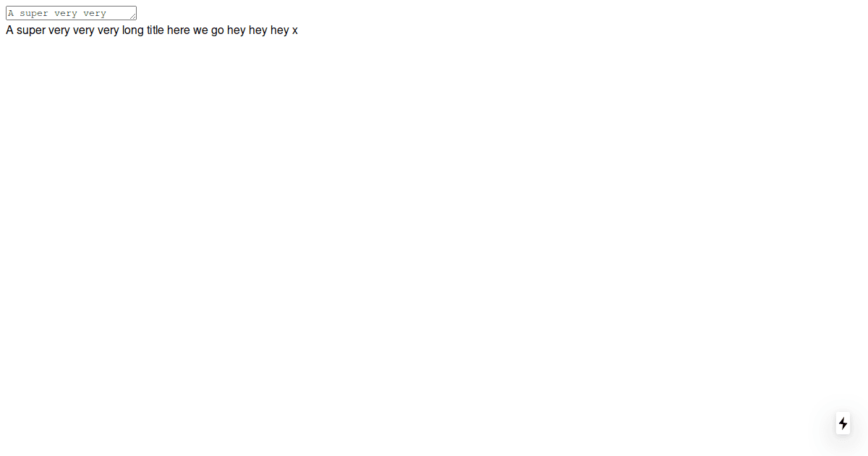Click the last "very" inside the textarea
The height and width of the screenshot is (456, 868).
pos(95,14)
